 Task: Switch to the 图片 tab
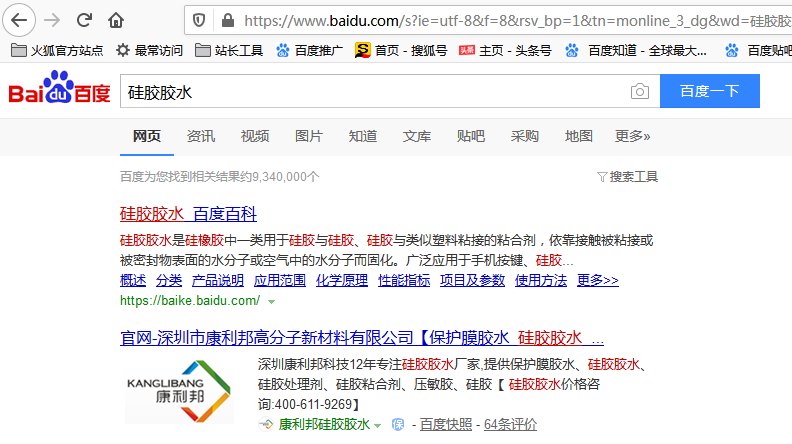(x=309, y=136)
